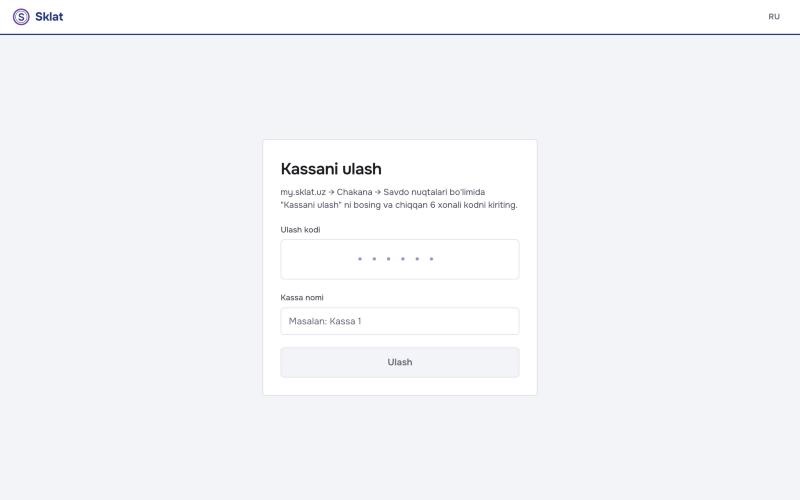Click the instructions text mentioning my.sklat.uz

(398, 198)
